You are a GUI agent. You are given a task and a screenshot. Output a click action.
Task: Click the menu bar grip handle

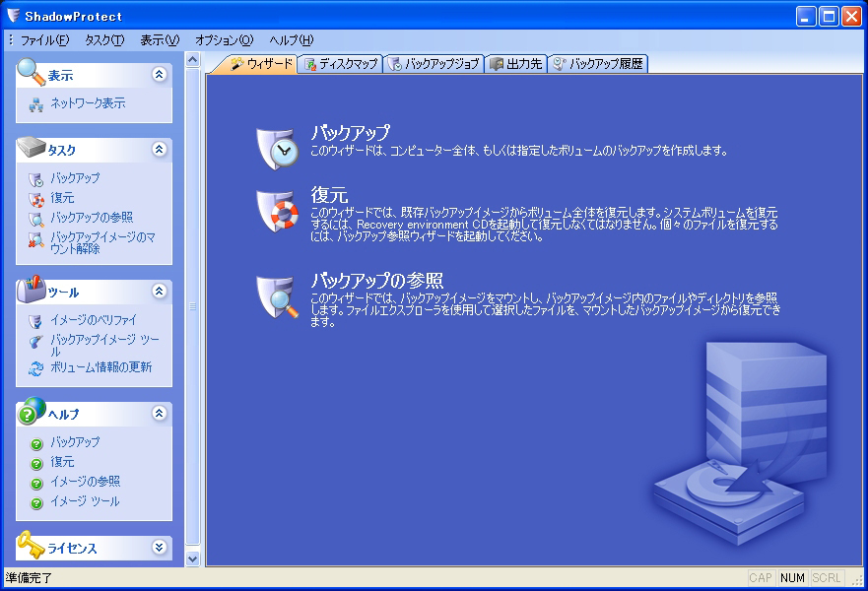click(x=11, y=40)
